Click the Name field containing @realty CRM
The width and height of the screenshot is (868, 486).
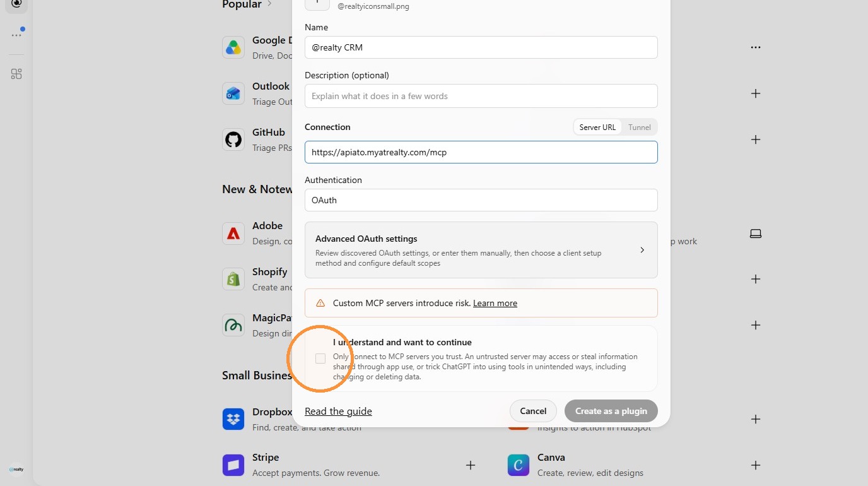(x=481, y=47)
